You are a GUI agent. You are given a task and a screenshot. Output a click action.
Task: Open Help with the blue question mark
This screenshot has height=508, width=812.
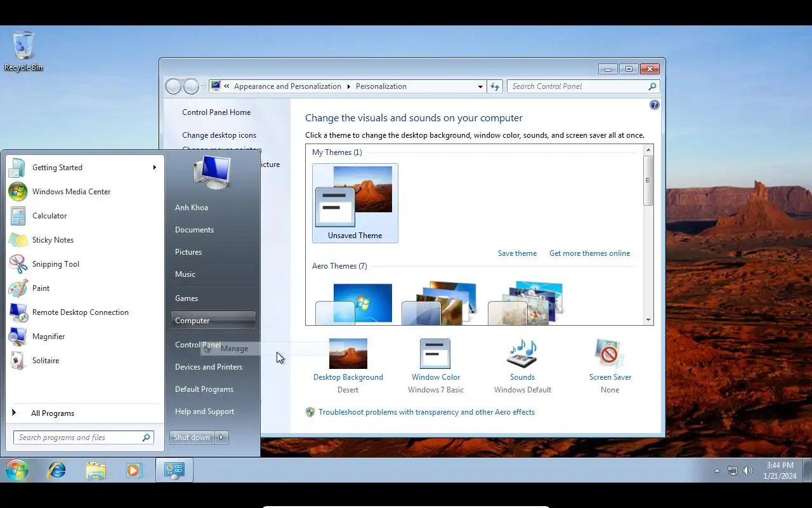(x=655, y=105)
